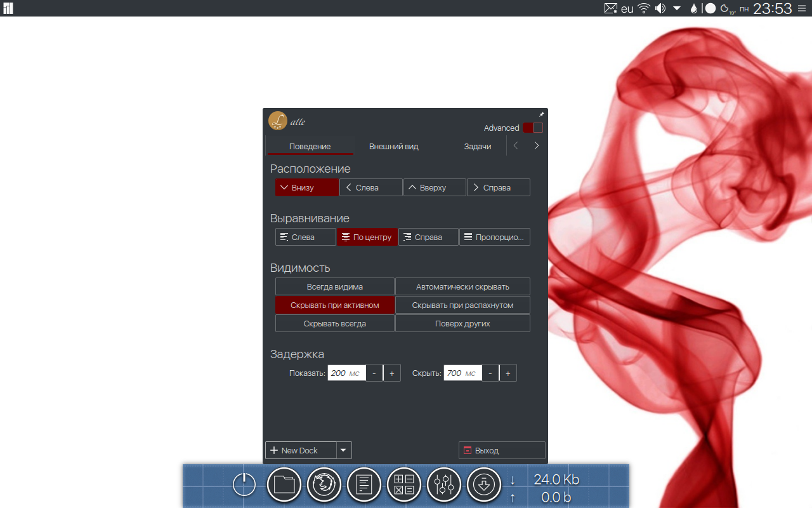Click the white circle icon in the top panel
The width and height of the screenshot is (812, 508).
pos(710,8)
